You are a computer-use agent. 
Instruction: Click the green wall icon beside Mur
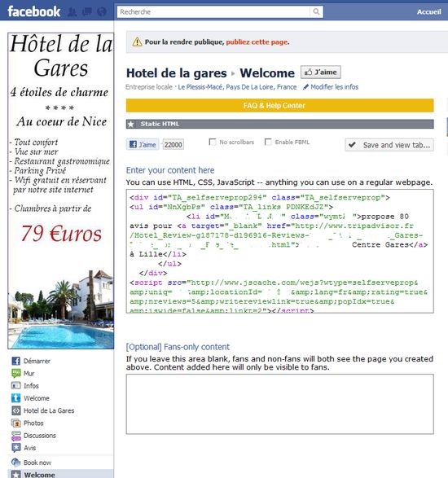(15, 373)
